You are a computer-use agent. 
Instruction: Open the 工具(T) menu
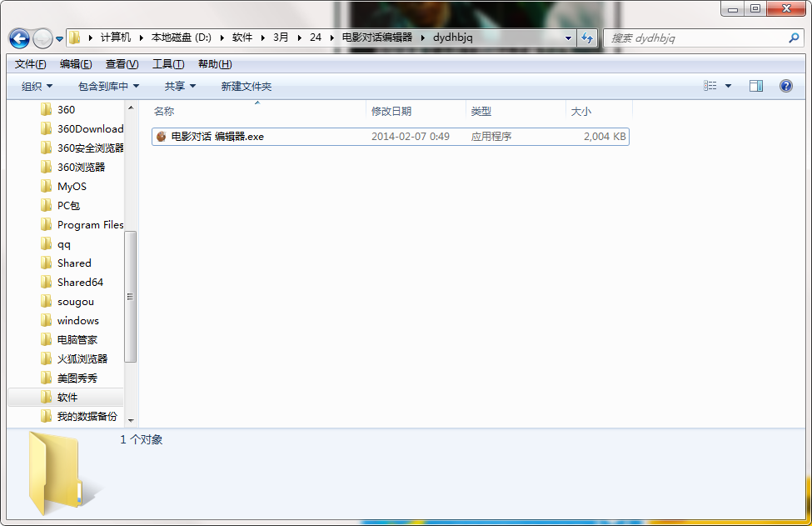click(x=167, y=63)
